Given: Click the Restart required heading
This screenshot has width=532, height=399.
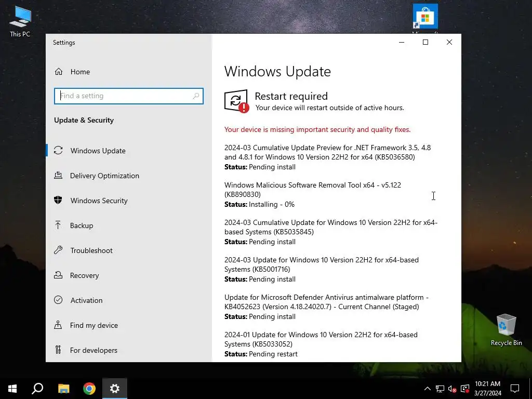Looking at the screenshot, I should [291, 96].
